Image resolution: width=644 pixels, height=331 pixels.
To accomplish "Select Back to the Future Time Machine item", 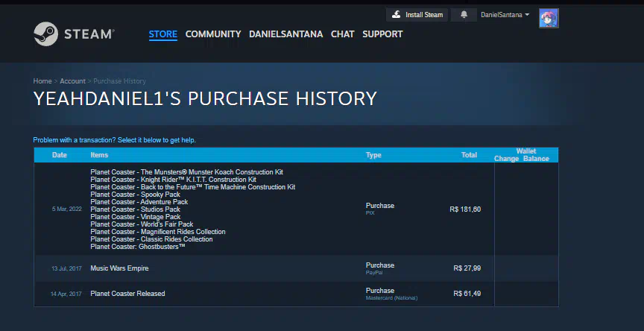I will pyautogui.click(x=192, y=187).
